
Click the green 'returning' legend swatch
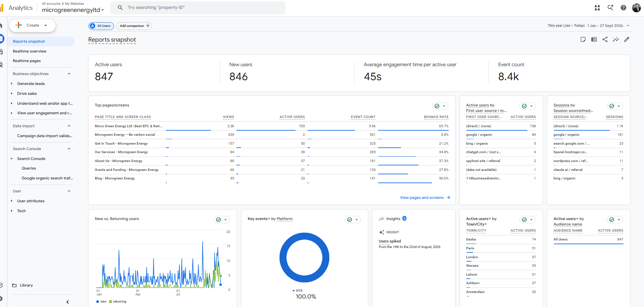pos(110,302)
